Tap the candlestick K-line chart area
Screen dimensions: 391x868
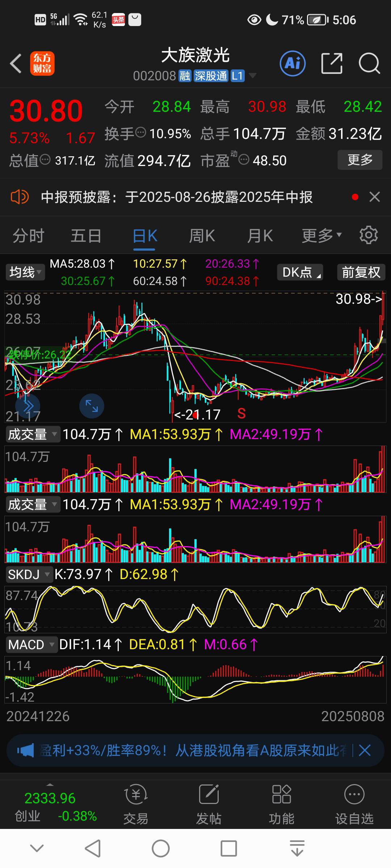[195, 357]
